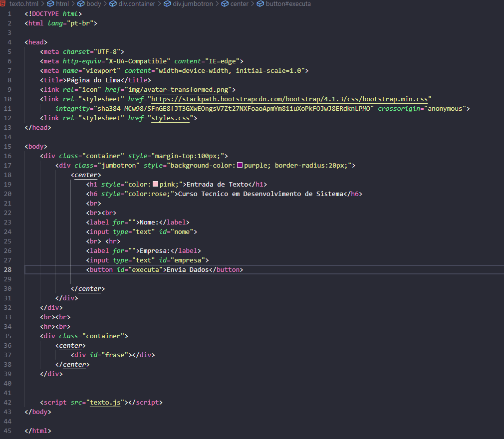Image resolution: width=504 pixels, height=439 pixels.
Task: Click 'Curso Tecnico em Desenvolvimento de Sistema' text
Action: click(x=260, y=194)
